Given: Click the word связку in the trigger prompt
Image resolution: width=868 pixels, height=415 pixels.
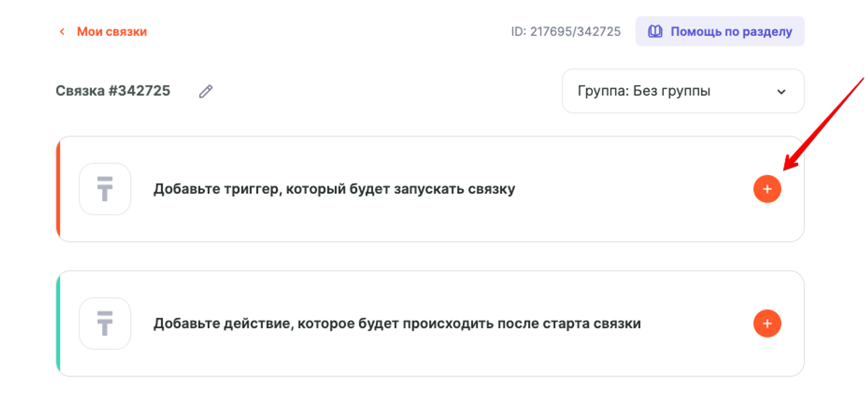Looking at the screenshot, I should 491,189.
